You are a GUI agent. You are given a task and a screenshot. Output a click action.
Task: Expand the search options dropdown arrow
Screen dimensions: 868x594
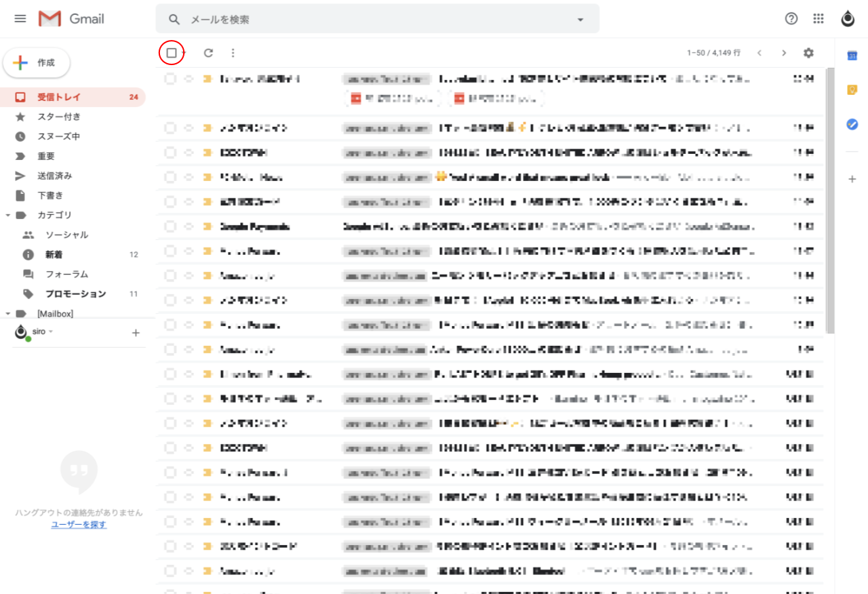(580, 20)
